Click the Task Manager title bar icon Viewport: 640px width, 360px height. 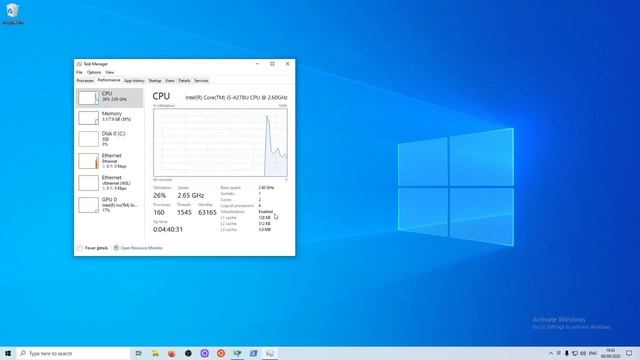[79, 64]
